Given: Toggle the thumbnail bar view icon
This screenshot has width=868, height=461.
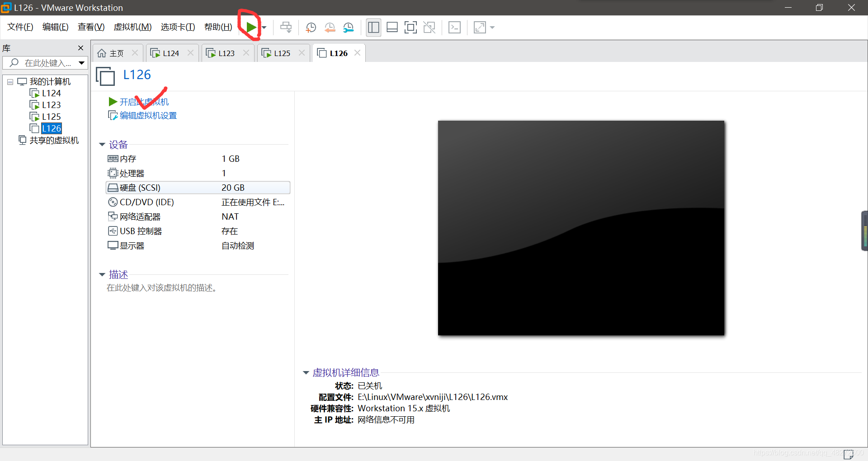Looking at the screenshot, I should tap(392, 28).
